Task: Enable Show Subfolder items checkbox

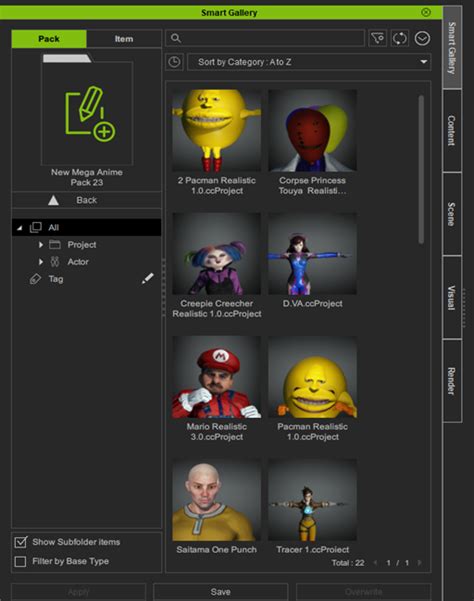Action: (20, 542)
